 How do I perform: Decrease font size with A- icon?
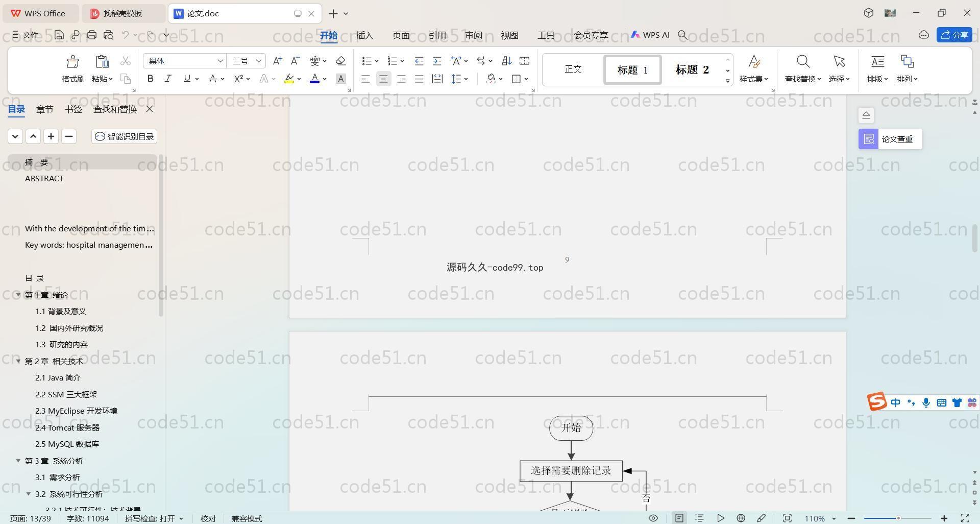tap(295, 61)
